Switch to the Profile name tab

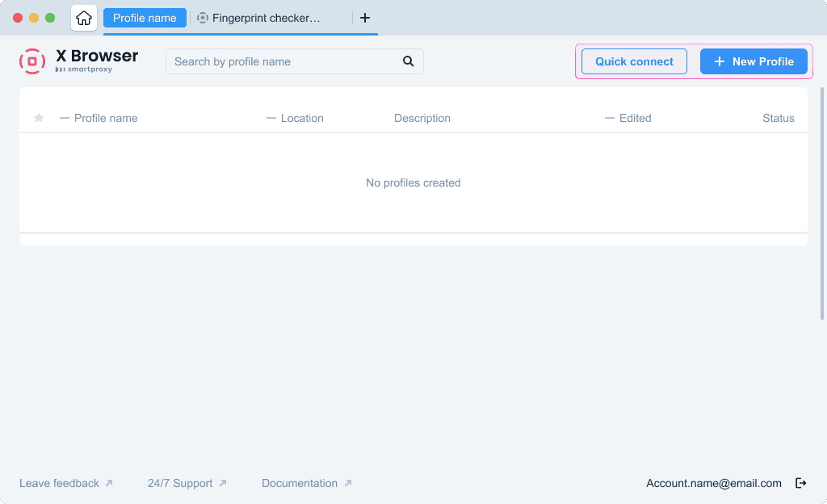145,18
